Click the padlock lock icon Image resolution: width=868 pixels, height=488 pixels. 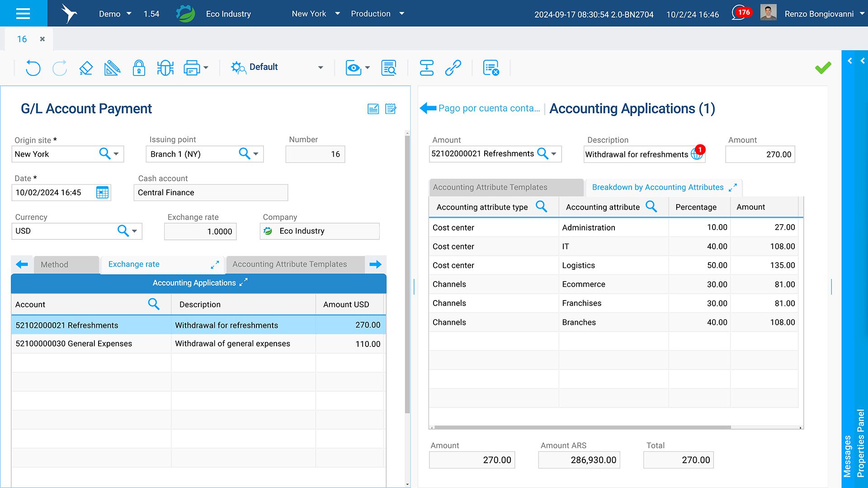tap(139, 68)
